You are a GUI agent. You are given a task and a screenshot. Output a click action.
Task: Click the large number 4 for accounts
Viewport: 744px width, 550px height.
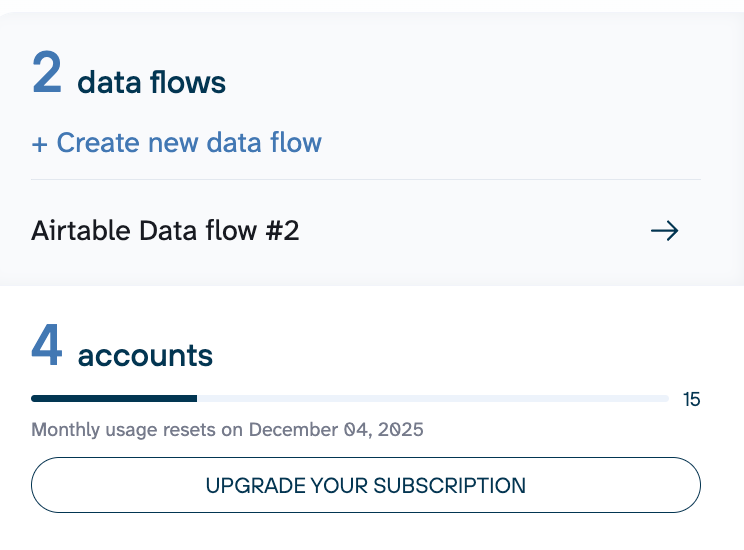pos(47,346)
